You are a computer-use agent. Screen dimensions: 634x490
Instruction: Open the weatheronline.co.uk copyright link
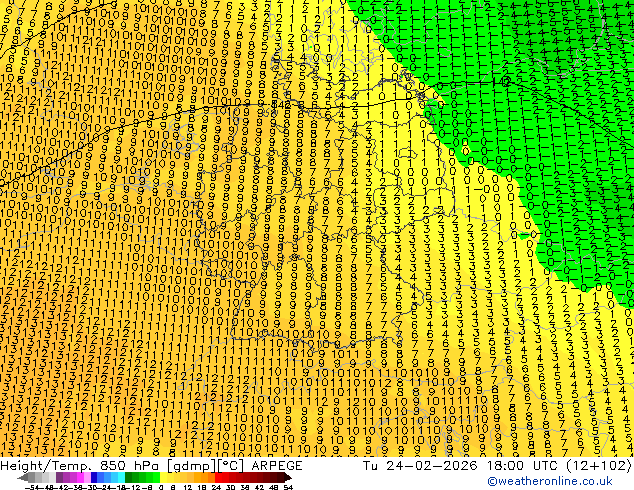click(x=550, y=481)
